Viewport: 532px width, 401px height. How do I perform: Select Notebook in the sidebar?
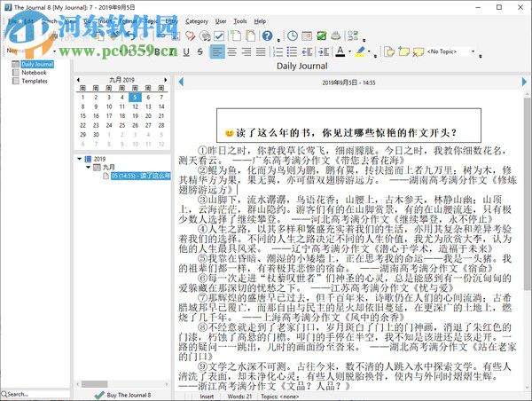click(x=34, y=73)
